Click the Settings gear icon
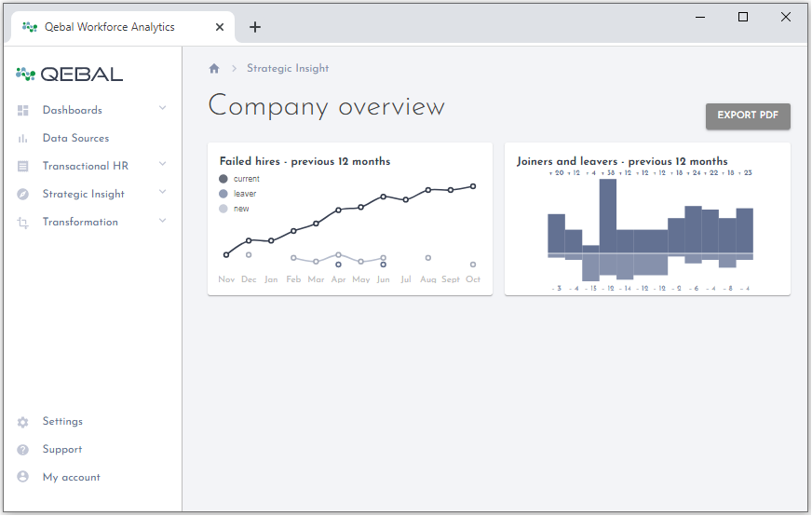 pyautogui.click(x=22, y=422)
